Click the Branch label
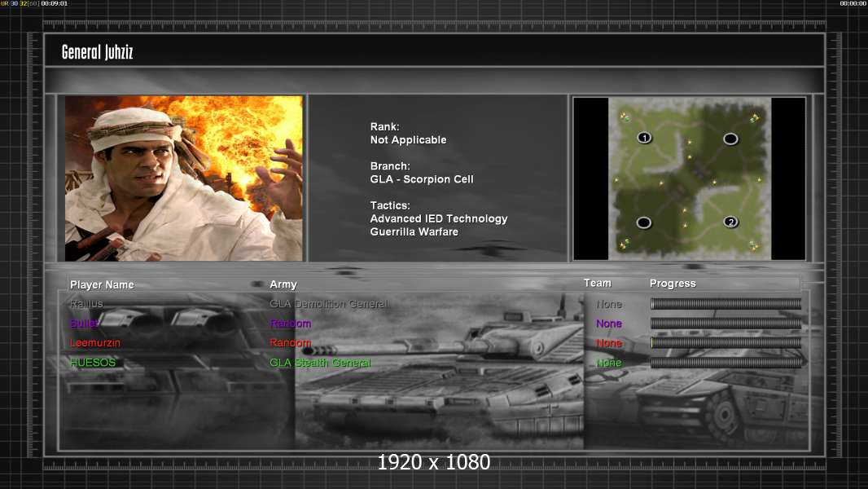The width and height of the screenshot is (868, 489). click(x=390, y=166)
